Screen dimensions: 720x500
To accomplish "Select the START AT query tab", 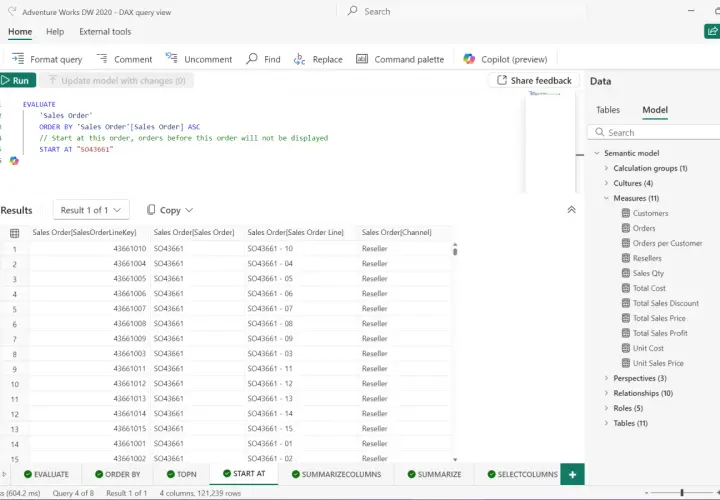I will click(x=244, y=474).
